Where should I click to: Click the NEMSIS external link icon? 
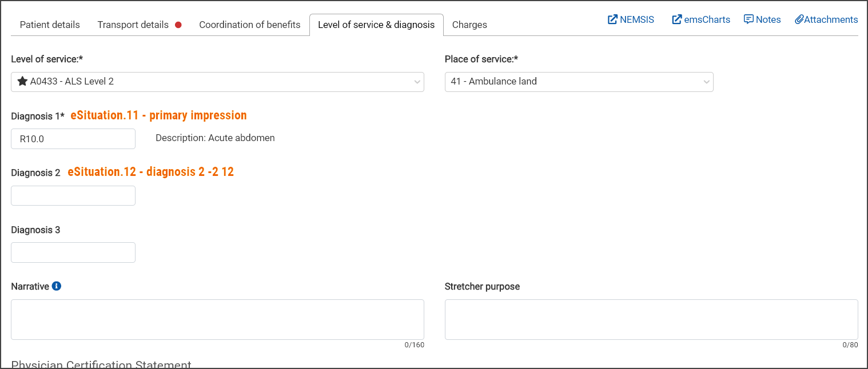tap(612, 19)
